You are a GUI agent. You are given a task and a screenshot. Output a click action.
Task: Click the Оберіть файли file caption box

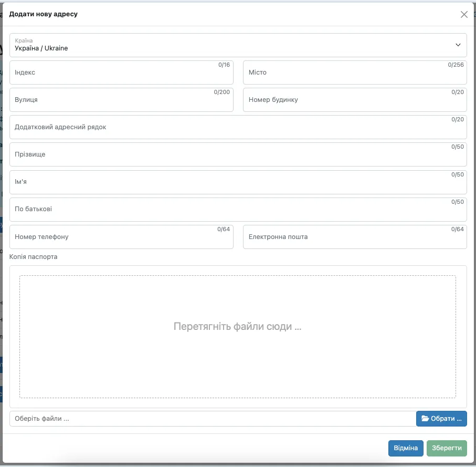coord(213,419)
